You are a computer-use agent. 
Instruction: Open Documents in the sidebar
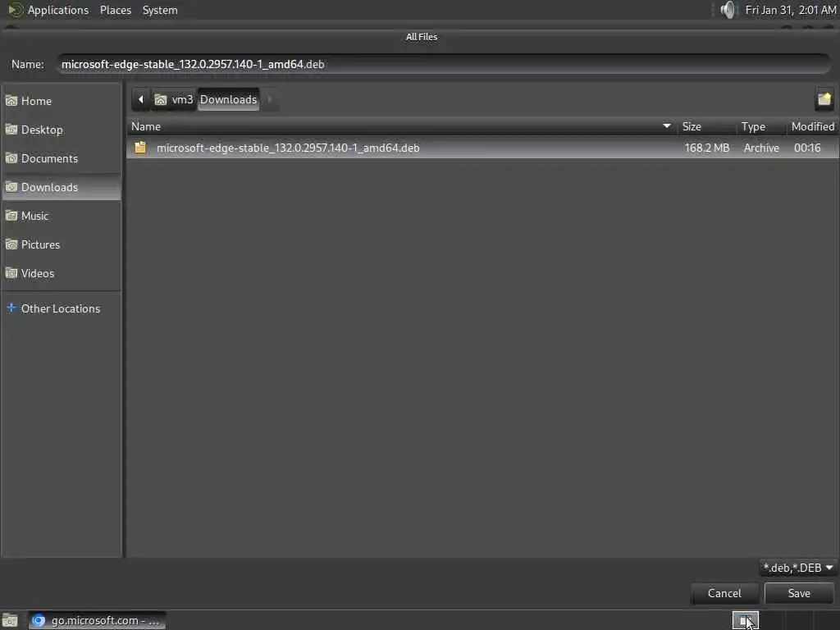62,158
